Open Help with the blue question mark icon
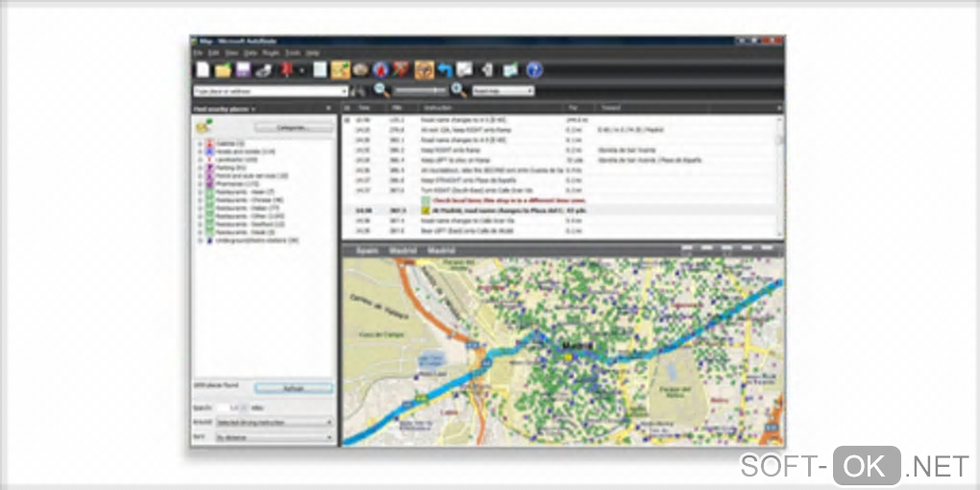Viewport: 980px width, 490px height. pos(534,70)
